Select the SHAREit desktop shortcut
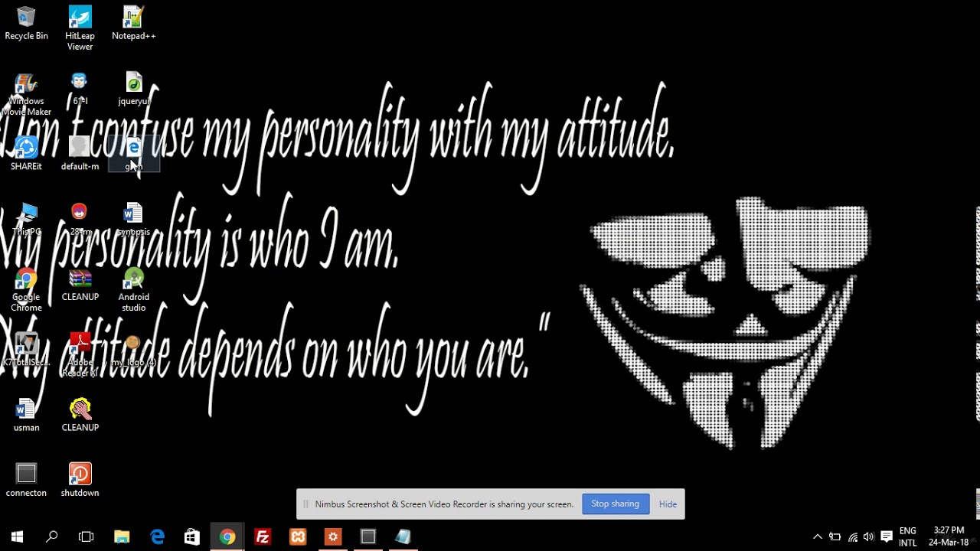 pos(26,154)
